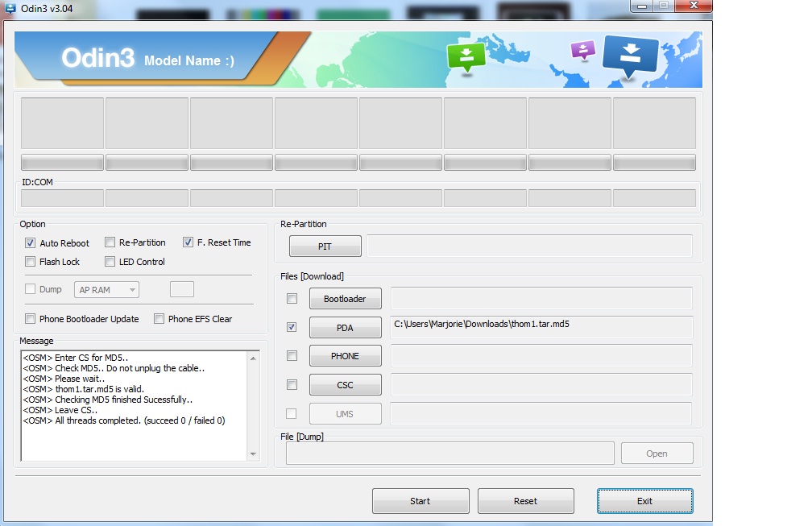The image size is (812, 526).
Task: Click the first ID:COM port box
Action: (62, 198)
